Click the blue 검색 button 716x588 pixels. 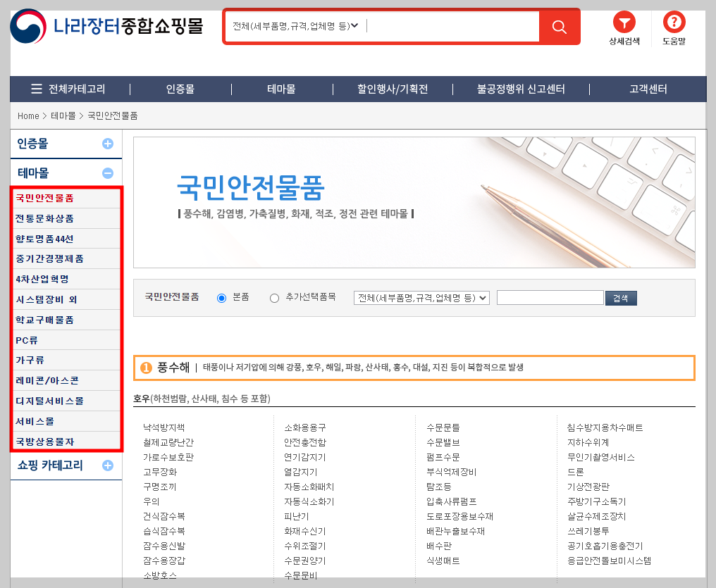click(621, 299)
